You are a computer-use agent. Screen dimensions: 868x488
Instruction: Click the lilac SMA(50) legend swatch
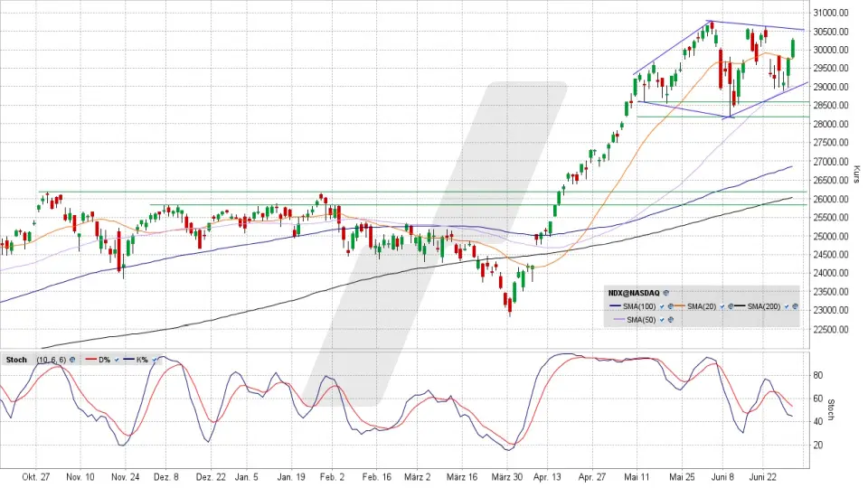[x=619, y=319]
